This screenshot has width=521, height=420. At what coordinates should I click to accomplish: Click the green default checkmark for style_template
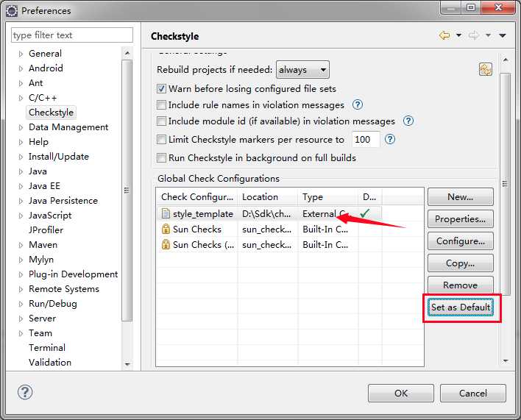coord(365,213)
